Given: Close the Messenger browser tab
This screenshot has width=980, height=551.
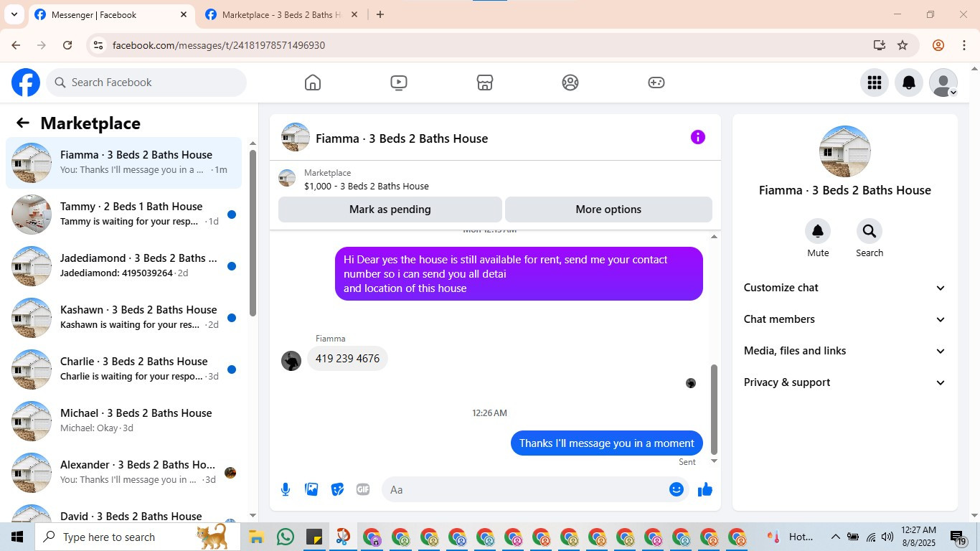Looking at the screenshot, I should point(184,14).
